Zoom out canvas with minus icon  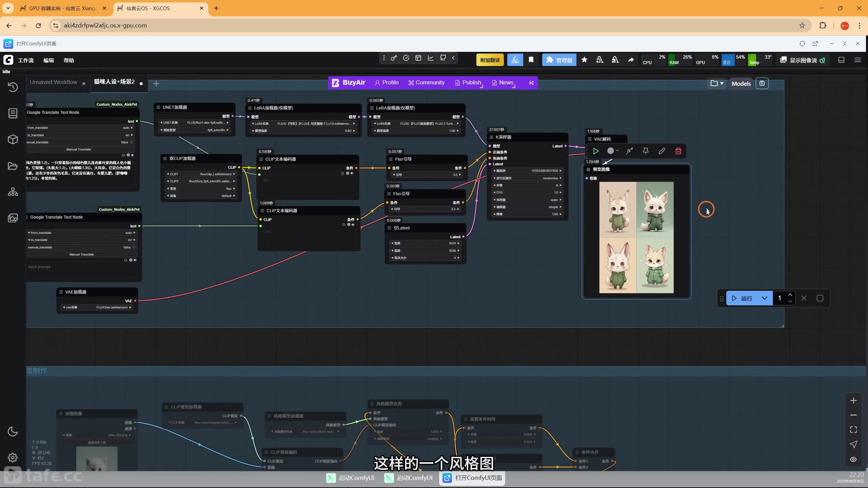click(x=853, y=415)
